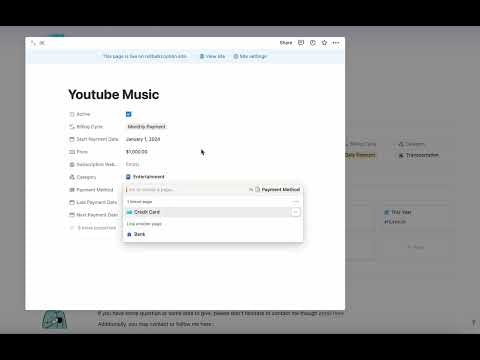Viewport: 480px width, 360px height.
Task: Open the three-dot page options menu
Action: [336, 43]
